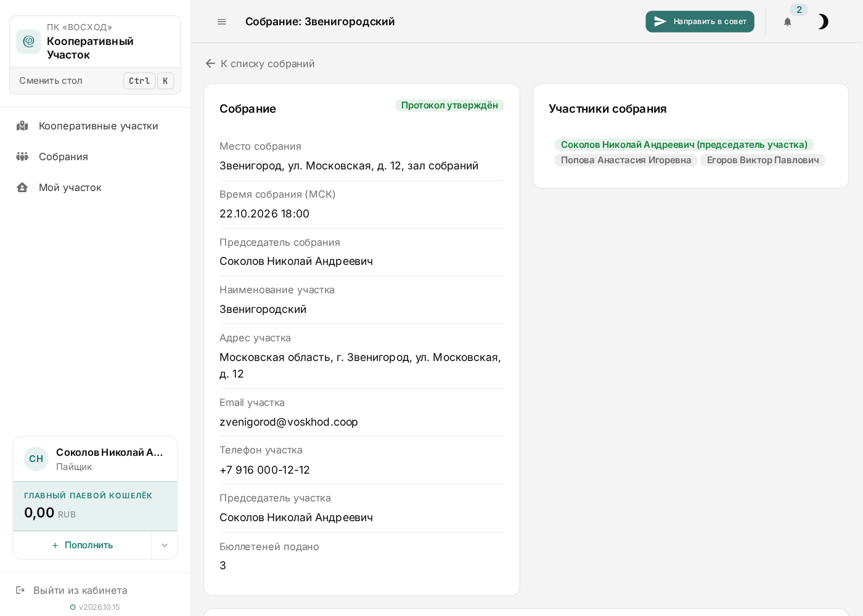Click Направить в совет button
This screenshot has width=863, height=616.
pos(700,22)
